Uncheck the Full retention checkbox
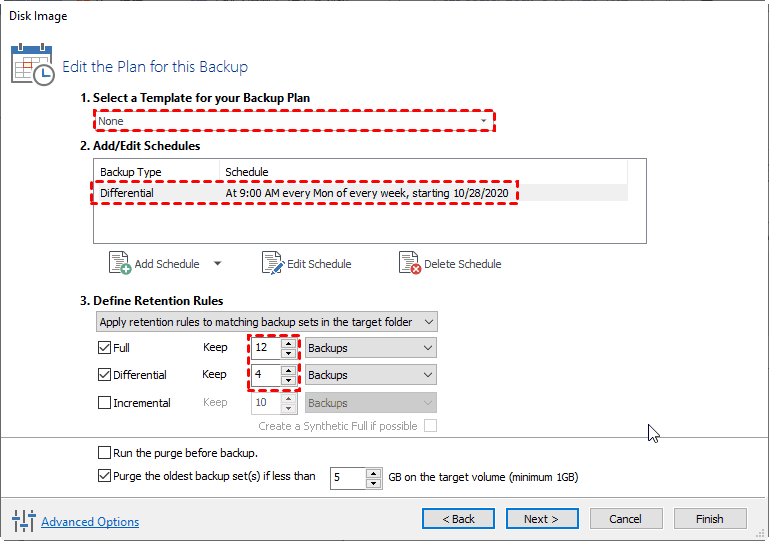769x541 pixels. pyautogui.click(x=105, y=348)
